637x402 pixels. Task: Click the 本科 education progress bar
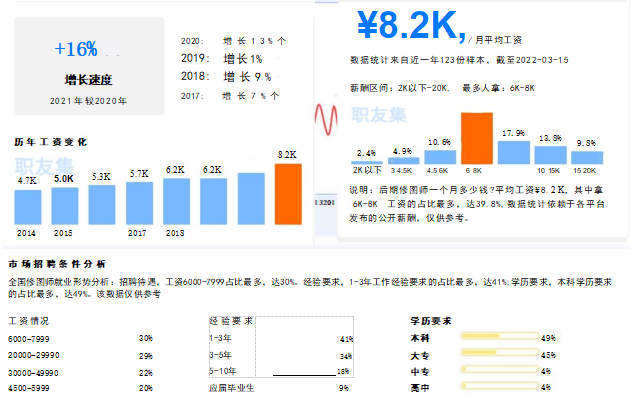pyautogui.click(x=497, y=339)
